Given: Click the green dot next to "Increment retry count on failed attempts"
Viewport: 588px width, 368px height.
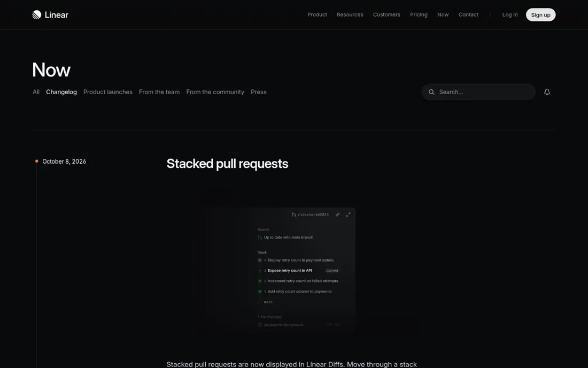Looking at the screenshot, I should click(260, 281).
